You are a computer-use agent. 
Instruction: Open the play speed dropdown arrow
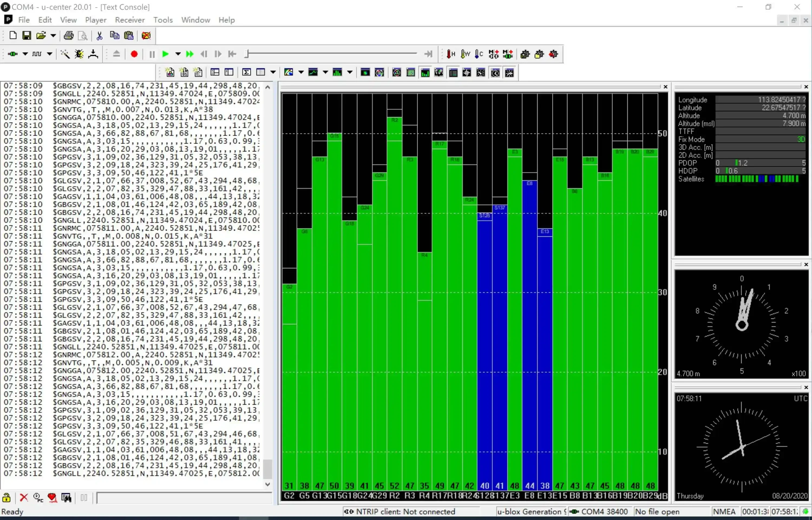[178, 54]
